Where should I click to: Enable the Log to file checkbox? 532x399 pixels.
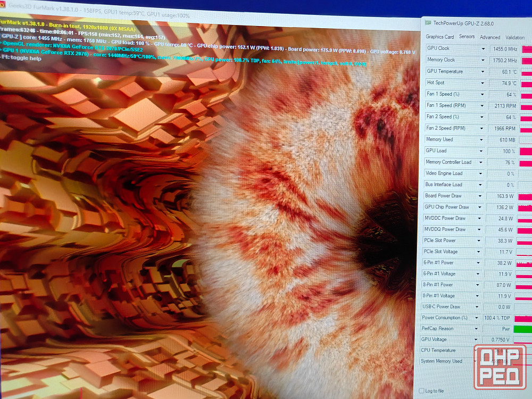pos(422,391)
